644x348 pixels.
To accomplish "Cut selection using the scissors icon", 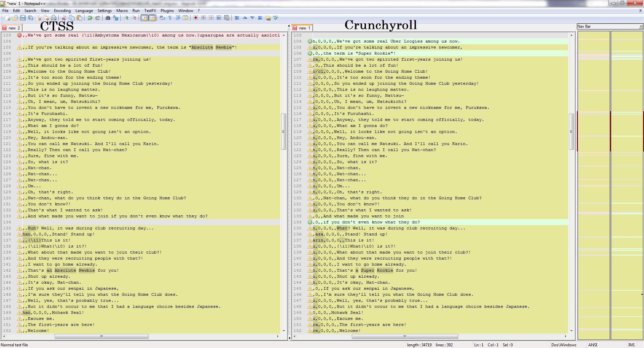I will pyautogui.click(x=64, y=18).
